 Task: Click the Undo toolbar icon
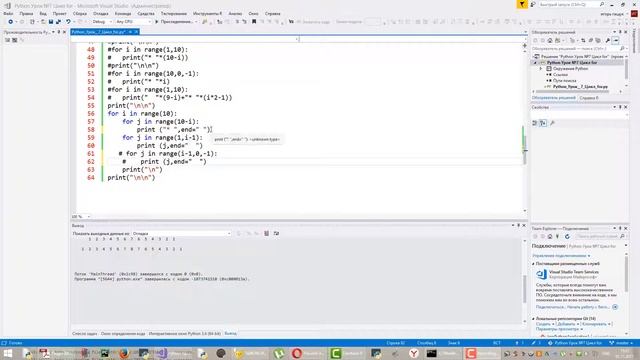pos(68,22)
